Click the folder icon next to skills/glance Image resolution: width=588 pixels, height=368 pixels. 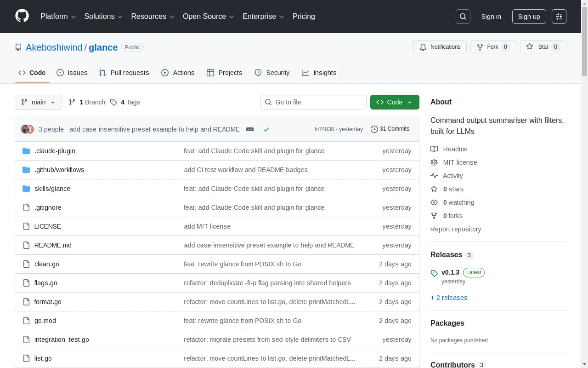coord(26,189)
